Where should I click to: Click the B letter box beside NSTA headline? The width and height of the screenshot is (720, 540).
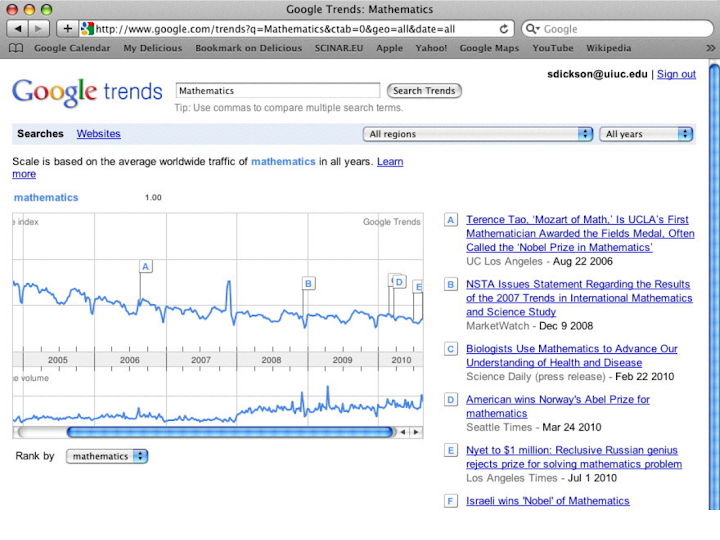pyautogui.click(x=450, y=285)
